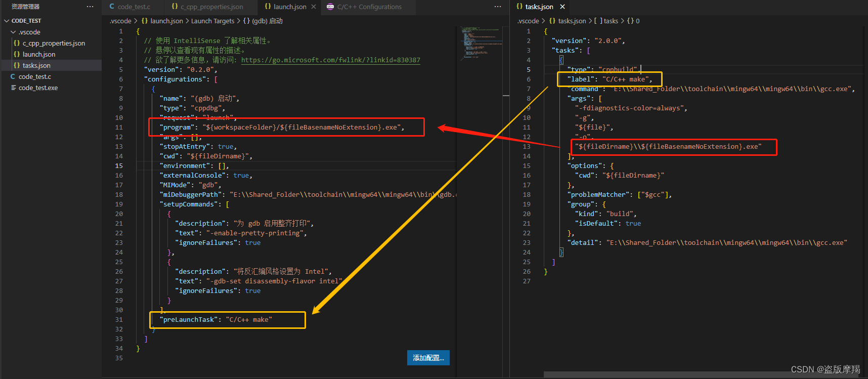
Task: Open the Launch Targets breadcrumb
Action: coord(212,21)
